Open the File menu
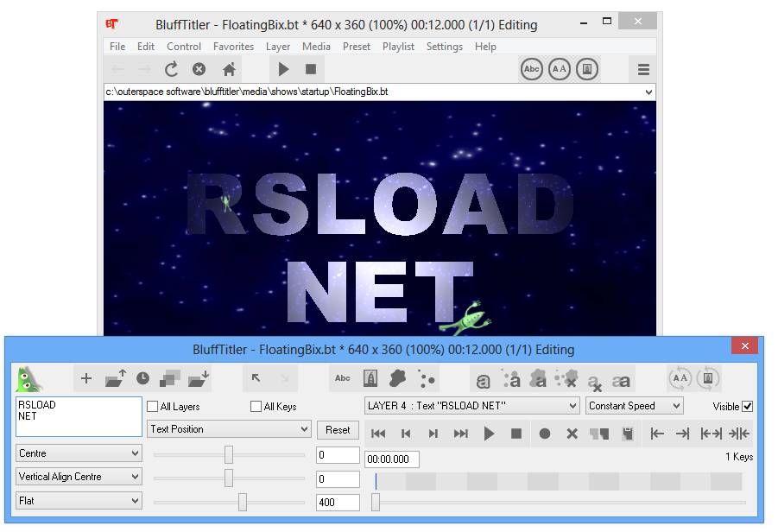Viewport: 778px width, 532px height. click(x=117, y=47)
